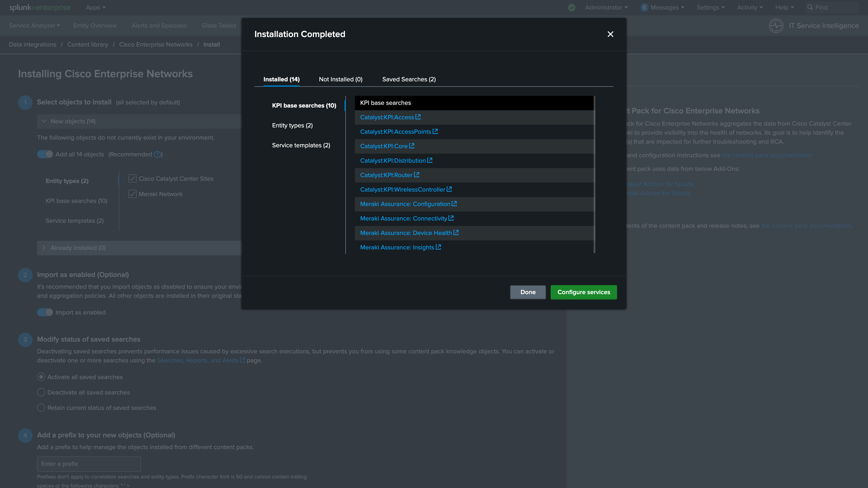Switch to the Not Installed (0) tab
The width and height of the screenshot is (868, 488).
point(341,80)
